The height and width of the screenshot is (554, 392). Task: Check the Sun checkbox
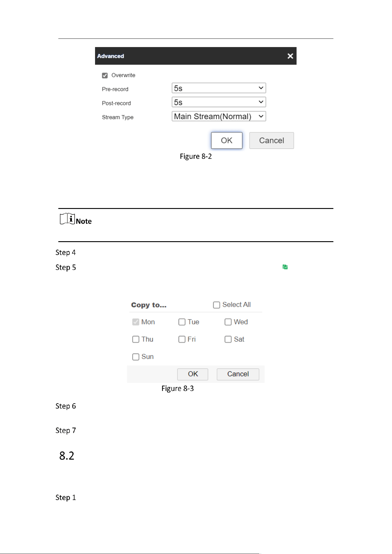pos(136,357)
